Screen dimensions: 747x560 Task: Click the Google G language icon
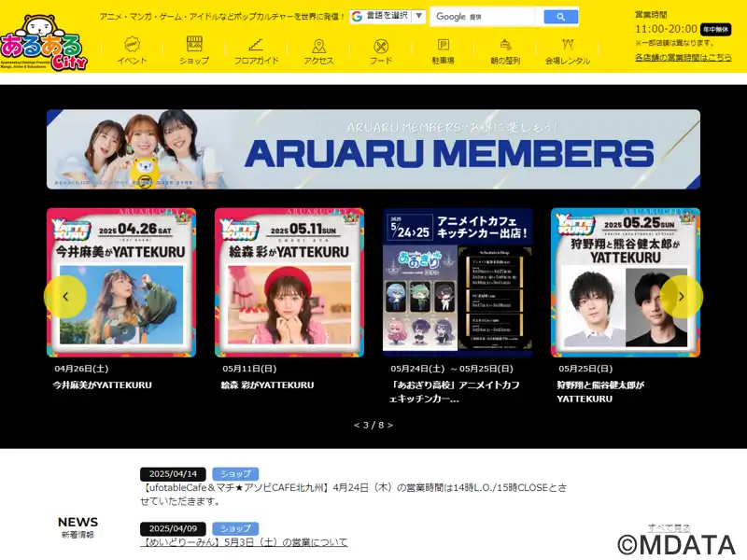357,16
